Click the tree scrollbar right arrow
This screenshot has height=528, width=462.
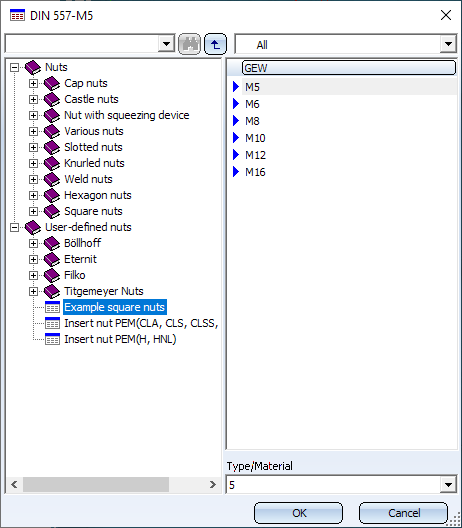(213, 485)
